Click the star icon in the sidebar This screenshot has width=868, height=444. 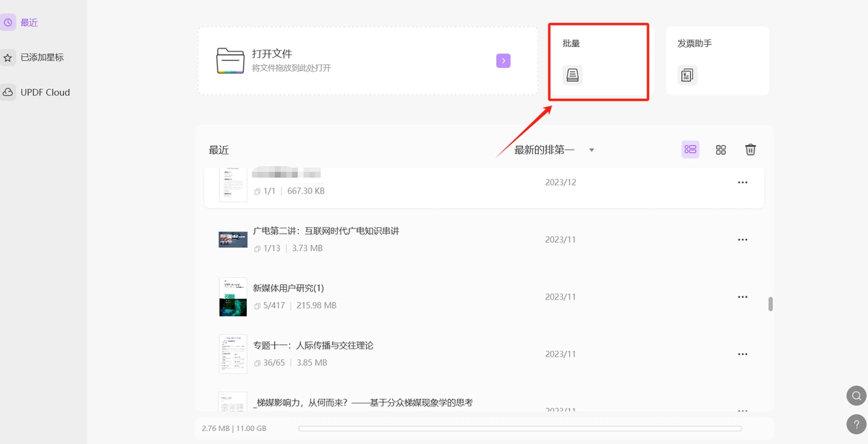pyautogui.click(x=8, y=57)
